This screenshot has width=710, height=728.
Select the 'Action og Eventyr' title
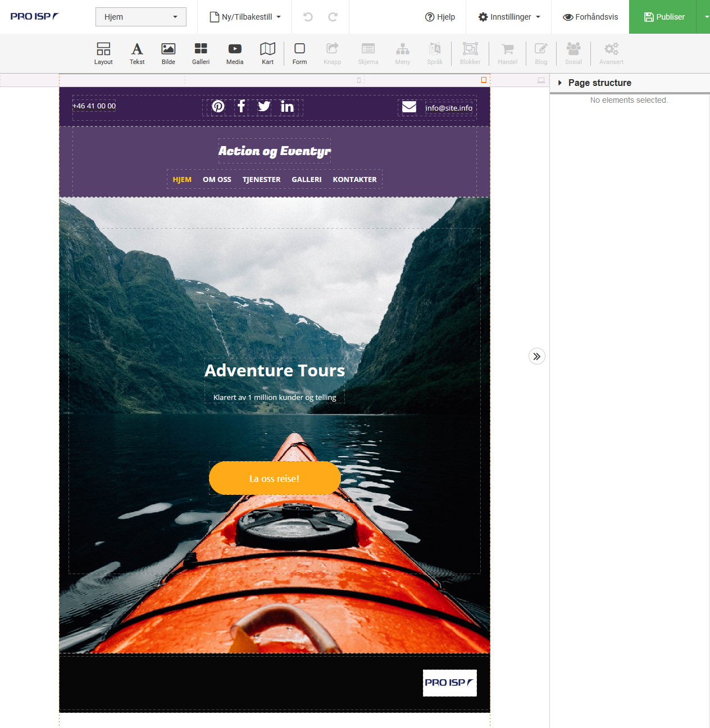coord(275,151)
